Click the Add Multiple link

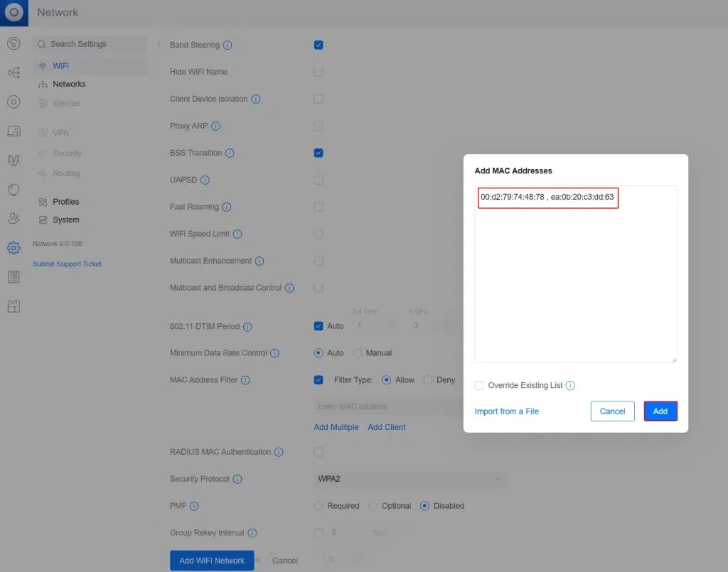tap(336, 427)
